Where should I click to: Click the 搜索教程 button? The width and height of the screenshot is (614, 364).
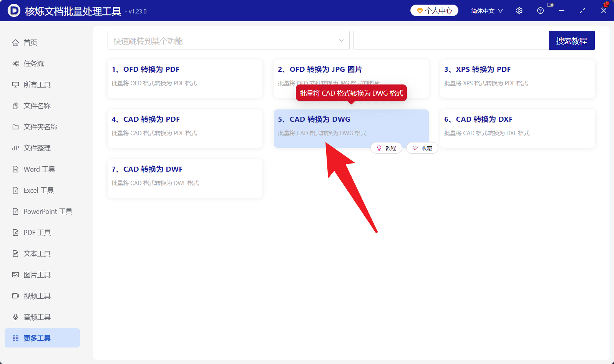coord(571,40)
